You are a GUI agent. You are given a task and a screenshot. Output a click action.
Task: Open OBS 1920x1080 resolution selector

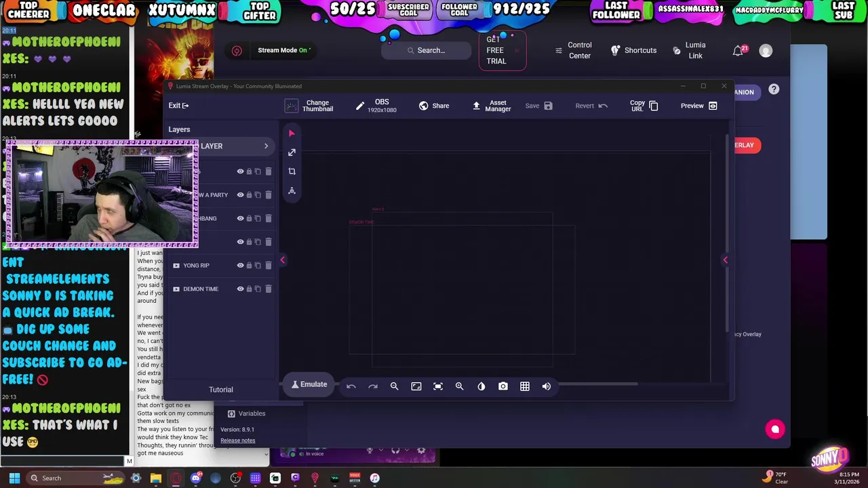(376, 106)
